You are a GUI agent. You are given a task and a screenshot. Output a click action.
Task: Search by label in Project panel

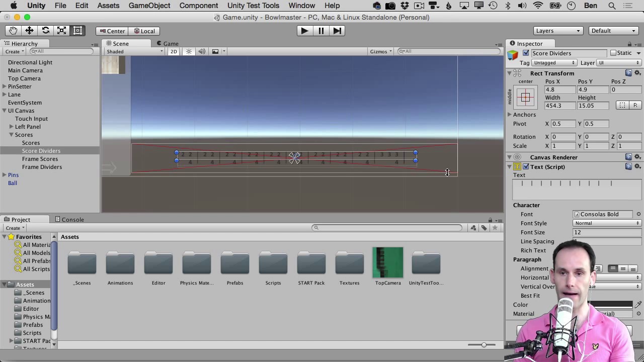click(x=484, y=228)
